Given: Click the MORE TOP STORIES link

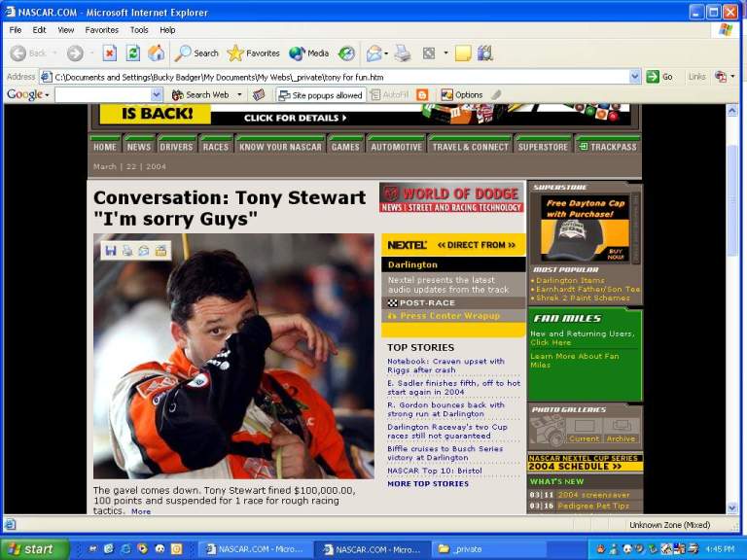Looking at the screenshot, I should point(428,484).
